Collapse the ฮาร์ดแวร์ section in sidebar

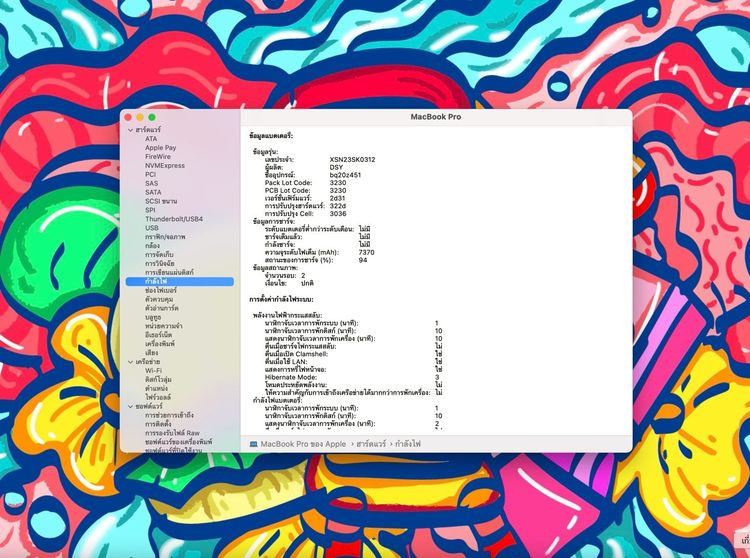point(129,130)
